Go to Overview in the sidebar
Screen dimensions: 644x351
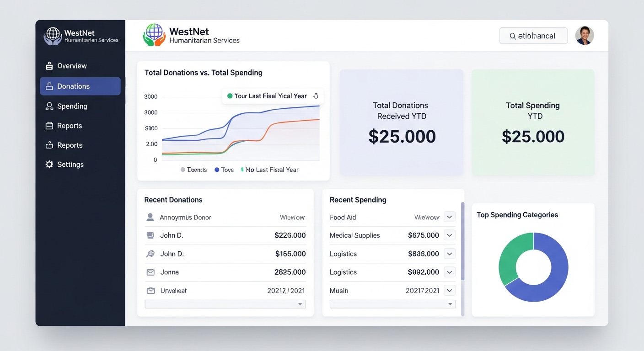point(72,66)
